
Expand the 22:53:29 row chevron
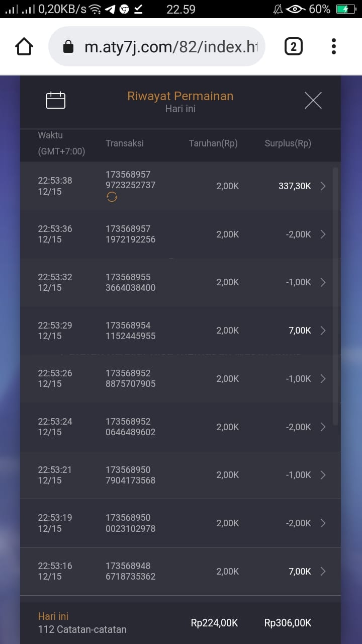coord(323,331)
